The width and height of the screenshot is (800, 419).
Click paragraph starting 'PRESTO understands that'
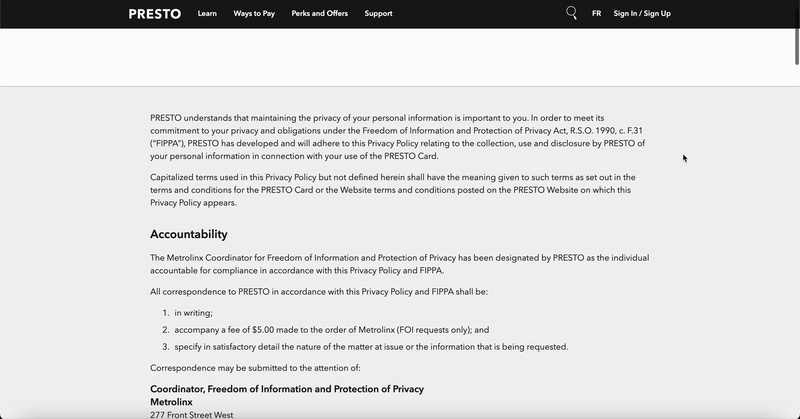[398, 137]
